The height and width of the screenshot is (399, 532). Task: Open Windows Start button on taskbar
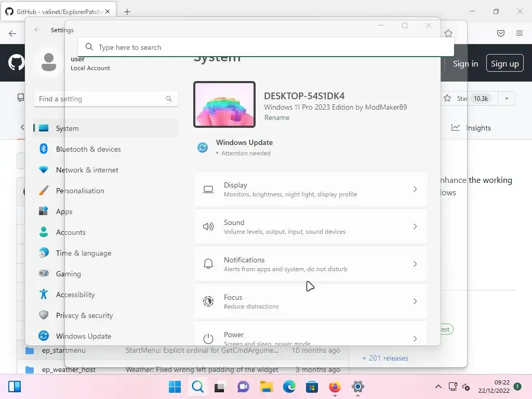coord(175,387)
